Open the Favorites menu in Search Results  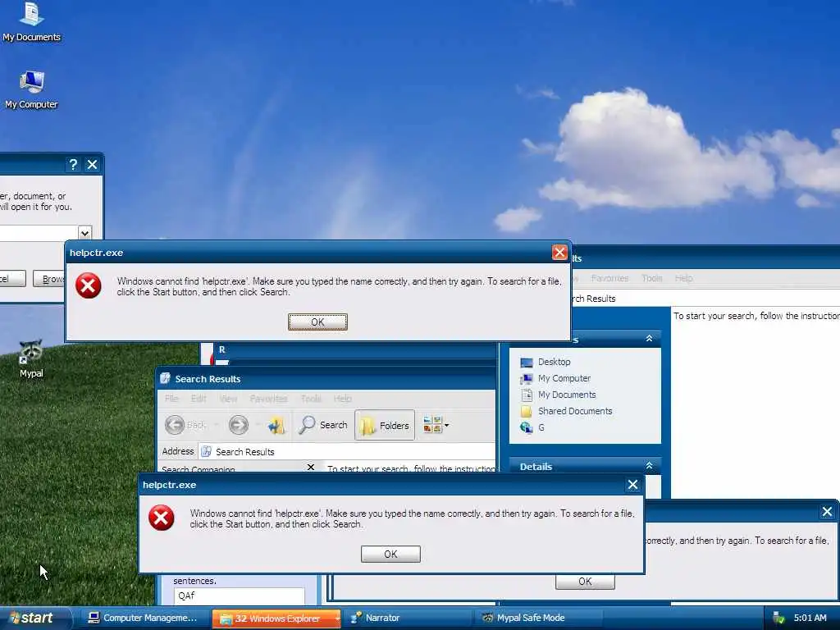coord(268,399)
